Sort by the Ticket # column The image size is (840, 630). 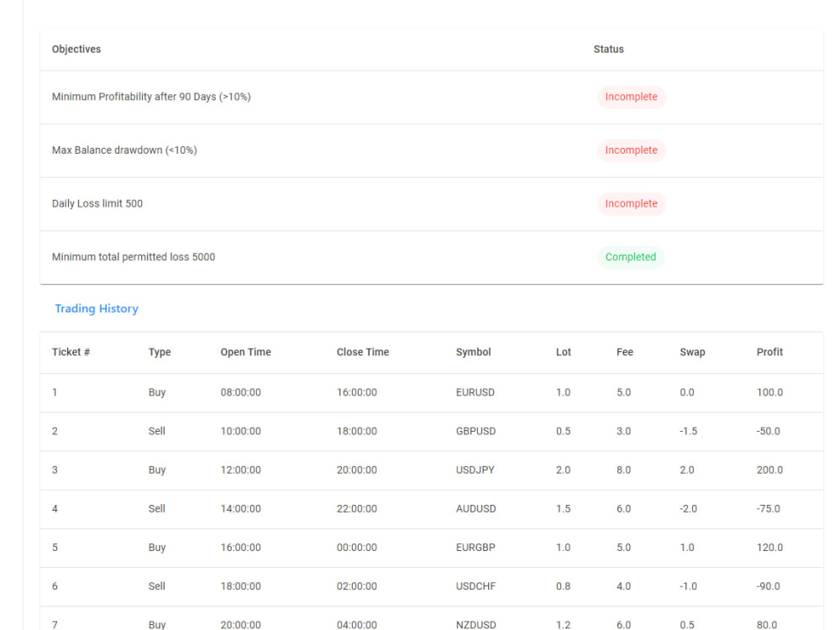pyautogui.click(x=71, y=352)
